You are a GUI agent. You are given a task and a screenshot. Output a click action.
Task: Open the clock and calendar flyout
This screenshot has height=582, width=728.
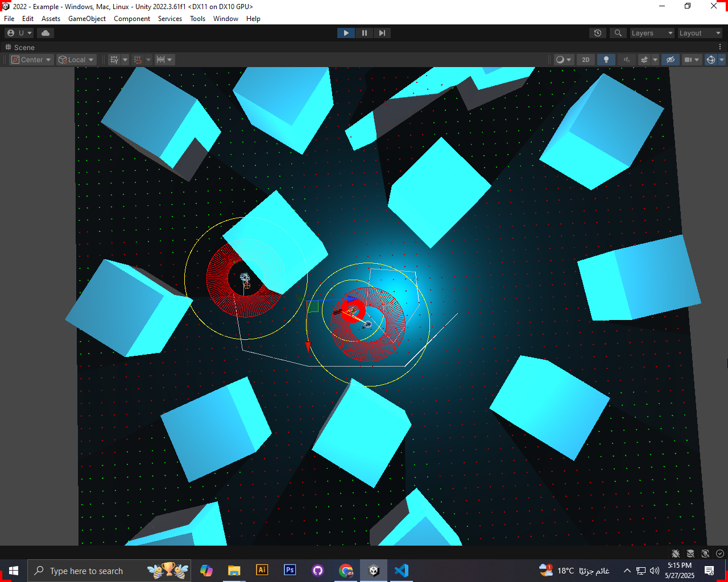click(x=680, y=571)
